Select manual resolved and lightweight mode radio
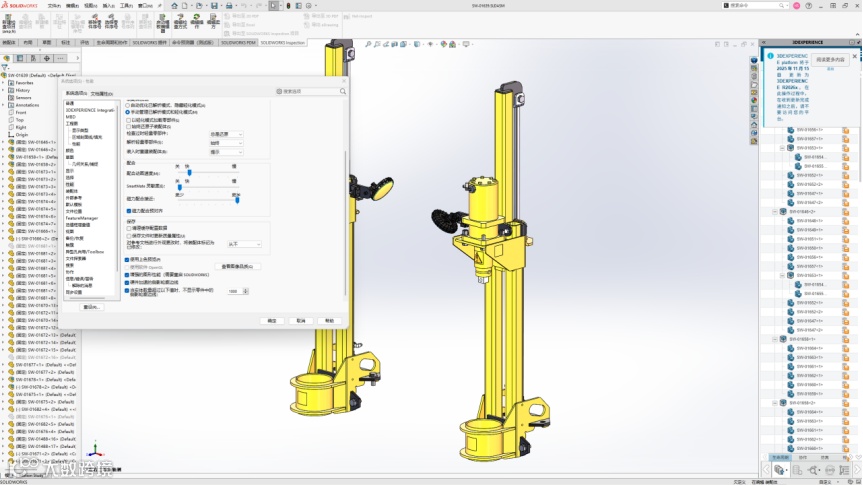863x485 pixels. [x=128, y=112]
